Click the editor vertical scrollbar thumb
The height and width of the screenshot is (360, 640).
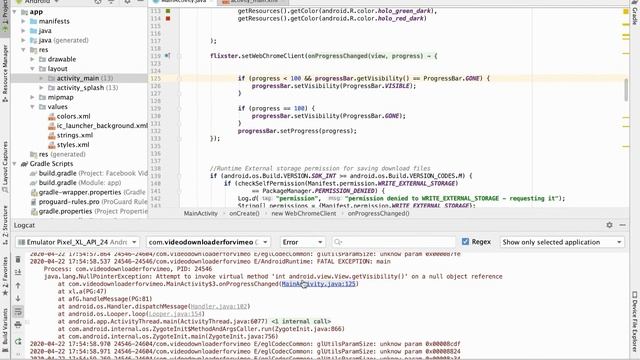(626, 90)
